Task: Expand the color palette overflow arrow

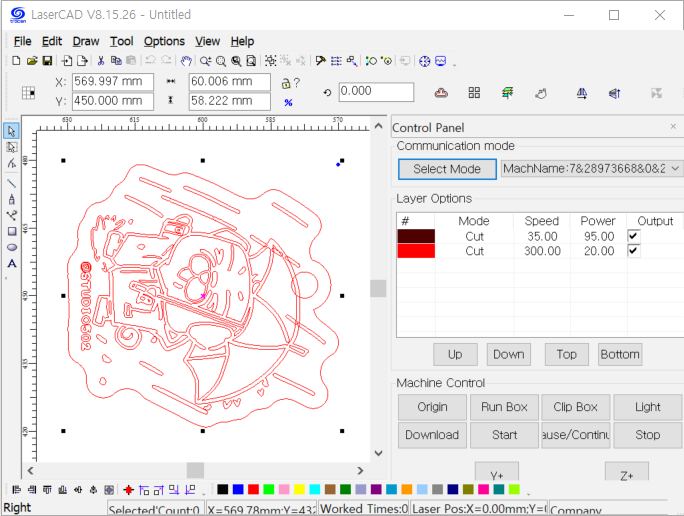Action: (x=528, y=494)
